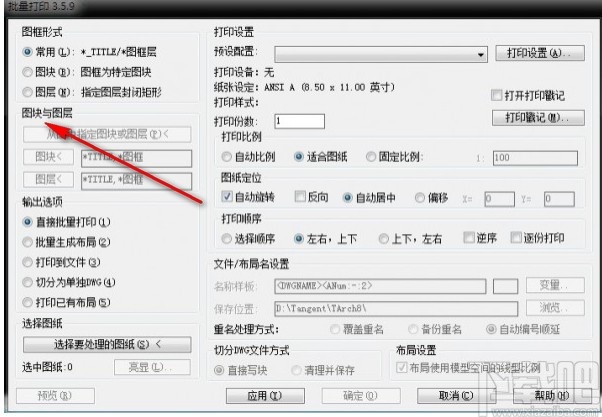Toggle 布局使用模型空间的线型比例 checkbox
The width and height of the screenshot is (602, 417).
point(402,367)
